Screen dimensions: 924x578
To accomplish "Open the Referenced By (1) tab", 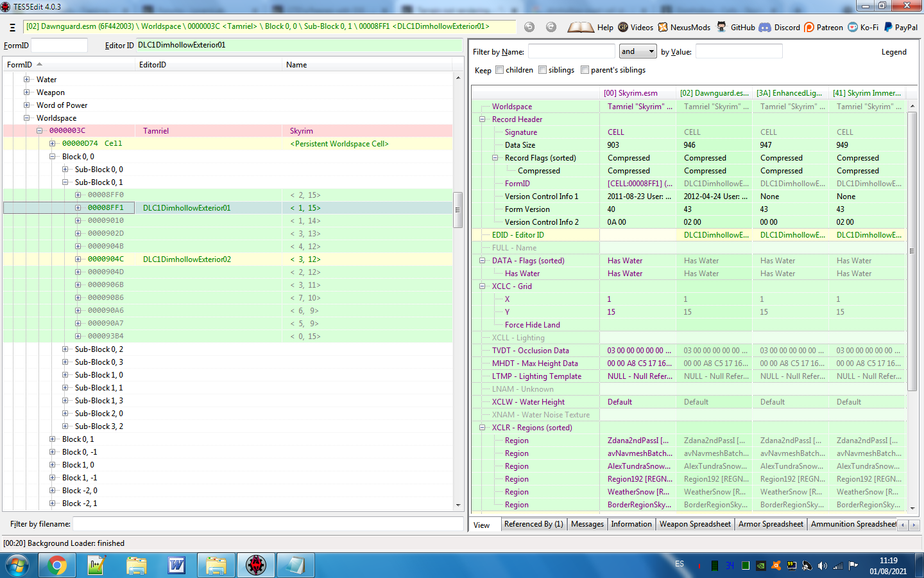I will point(534,524).
